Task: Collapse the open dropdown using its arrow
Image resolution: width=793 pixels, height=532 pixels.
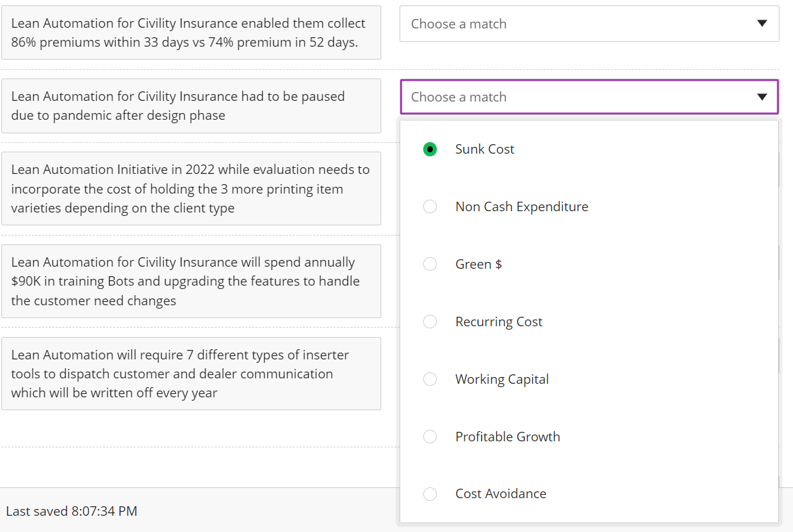Action: (762, 97)
